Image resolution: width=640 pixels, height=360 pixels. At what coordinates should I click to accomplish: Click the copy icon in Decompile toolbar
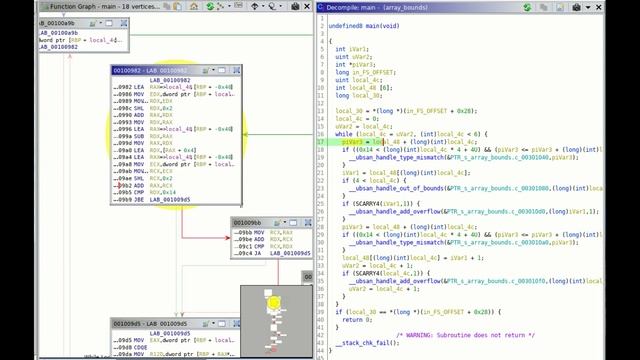[x=543, y=7]
